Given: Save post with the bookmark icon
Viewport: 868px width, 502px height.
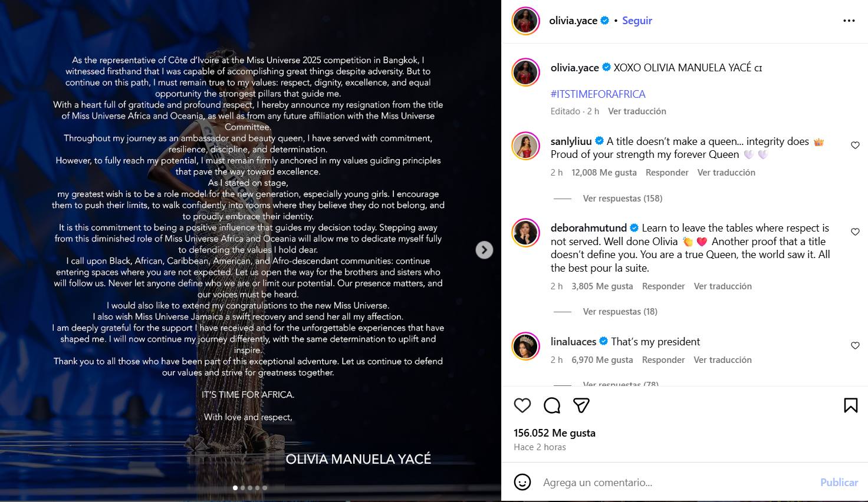Looking at the screenshot, I should (x=850, y=405).
